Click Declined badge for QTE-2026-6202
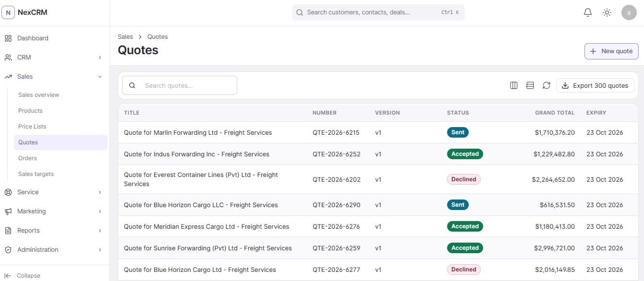644x281 pixels. click(x=464, y=179)
